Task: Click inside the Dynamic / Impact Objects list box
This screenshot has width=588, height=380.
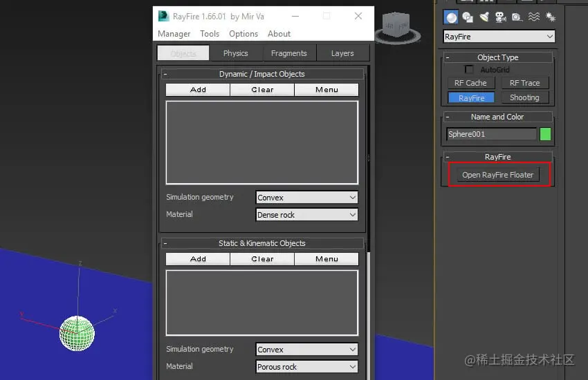Action: tap(262, 142)
